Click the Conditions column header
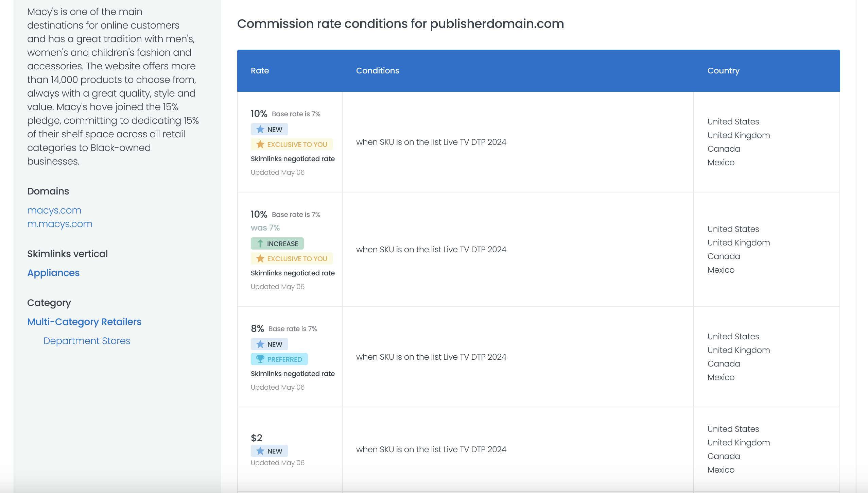The width and height of the screenshot is (868, 493). (x=378, y=71)
